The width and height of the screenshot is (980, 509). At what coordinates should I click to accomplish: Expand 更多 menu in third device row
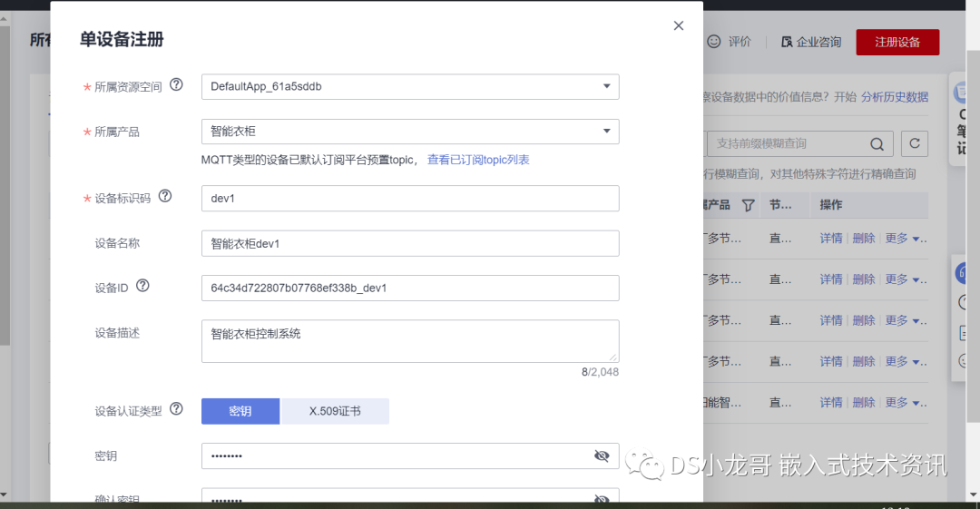(x=904, y=320)
